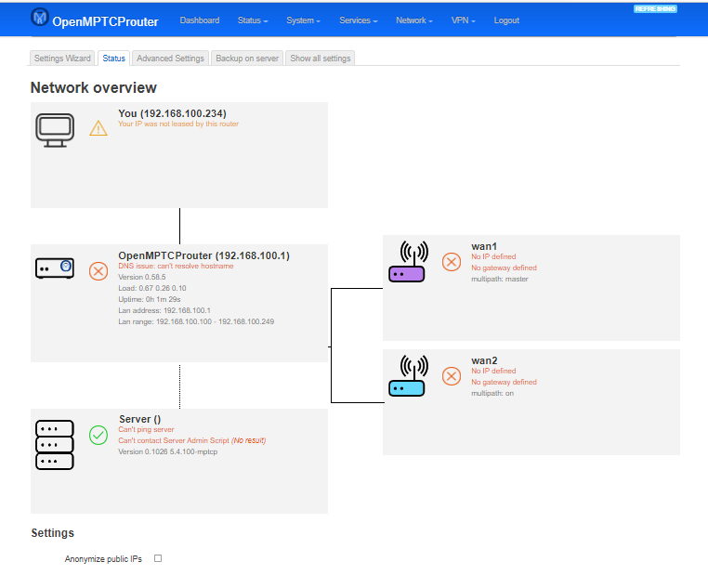This screenshot has height=588, width=708.
Task: Click the red error icon beside OpenMPTCProuter
Action: click(x=98, y=271)
